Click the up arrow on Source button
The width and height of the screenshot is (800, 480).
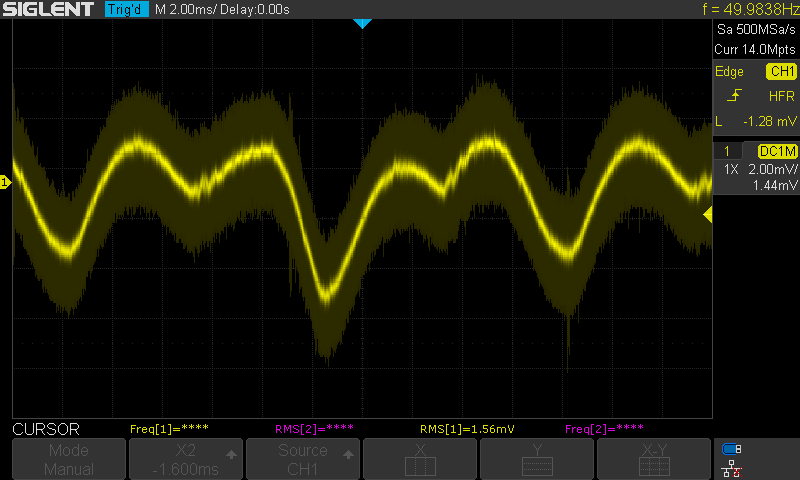click(x=348, y=454)
